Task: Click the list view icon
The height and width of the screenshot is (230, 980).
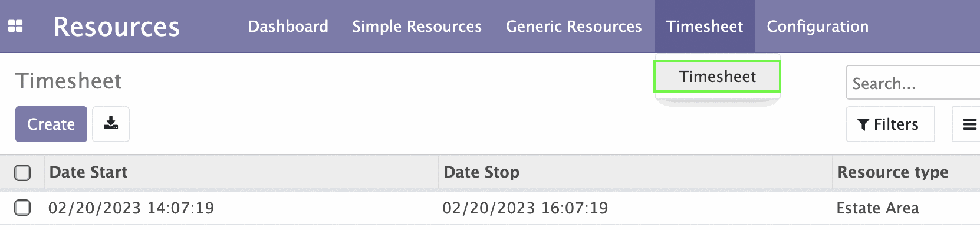Action: (969, 124)
